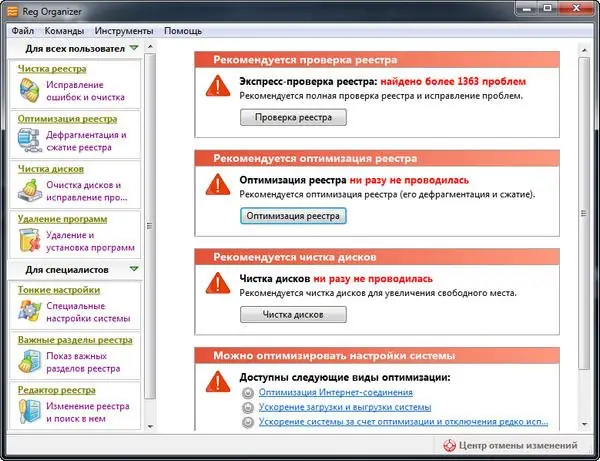This screenshot has width=600, height=461.
Task: Open the Оптимизация Интернет-соединения link
Action: point(336,393)
